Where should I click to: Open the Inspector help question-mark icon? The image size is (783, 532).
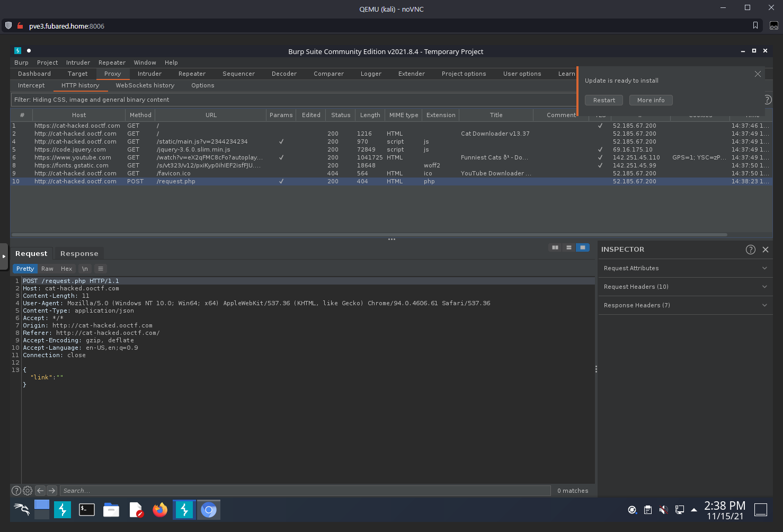[750, 250]
